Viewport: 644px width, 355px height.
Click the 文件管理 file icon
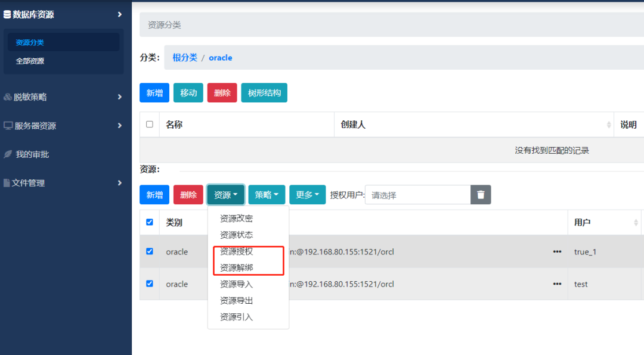click(7, 183)
